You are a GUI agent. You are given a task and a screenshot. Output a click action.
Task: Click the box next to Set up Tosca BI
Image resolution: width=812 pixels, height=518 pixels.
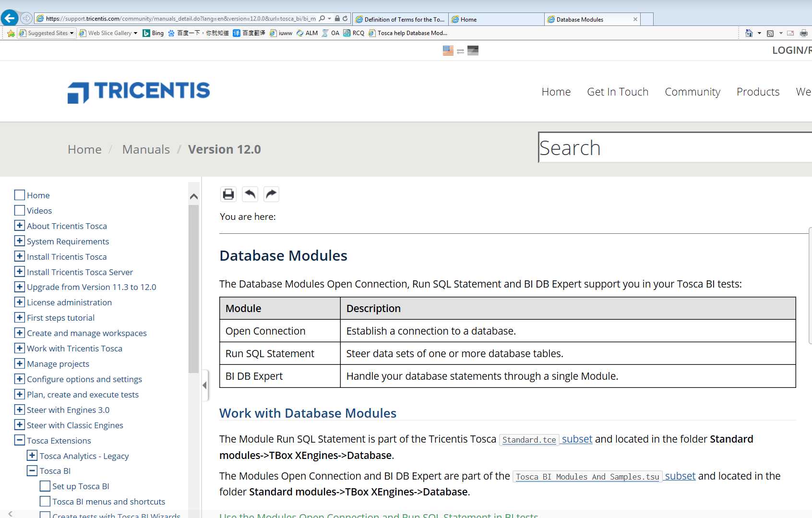(45, 486)
